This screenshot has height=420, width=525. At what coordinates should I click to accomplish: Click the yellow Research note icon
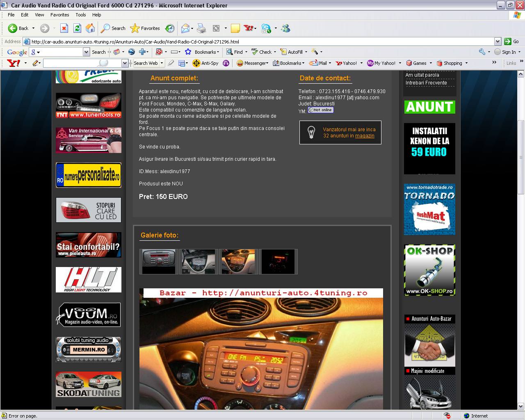click(x=235, y=28)
